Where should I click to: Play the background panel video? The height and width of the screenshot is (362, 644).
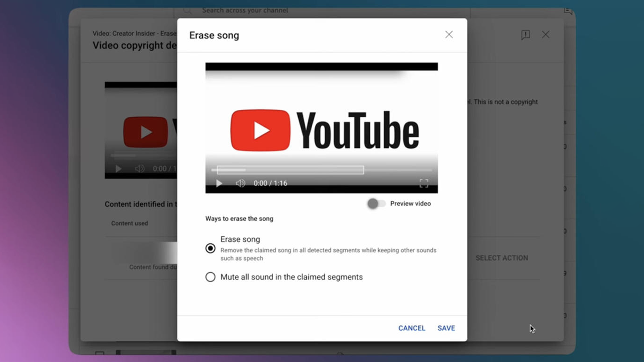(118, 169)
